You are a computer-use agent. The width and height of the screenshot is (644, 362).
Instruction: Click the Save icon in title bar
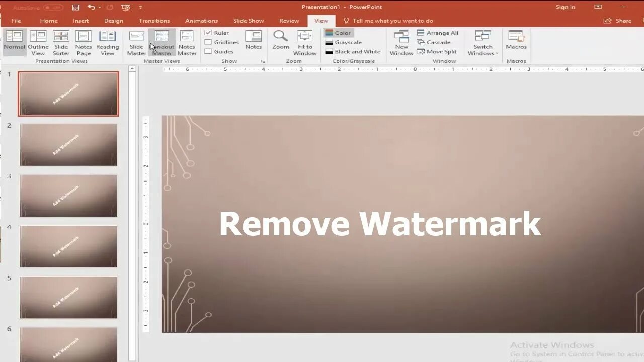(75, 7)
